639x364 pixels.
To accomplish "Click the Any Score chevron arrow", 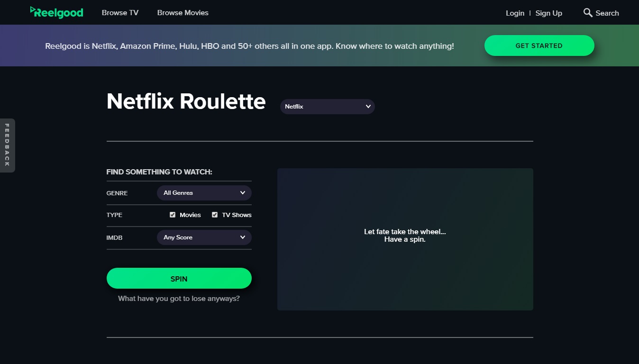I will point(243,237).
